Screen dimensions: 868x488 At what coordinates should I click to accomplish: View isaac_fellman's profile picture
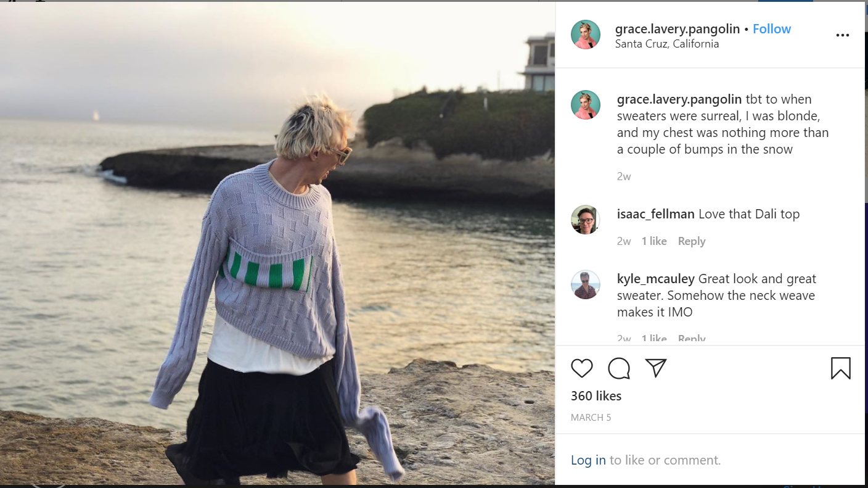pos(586,220)
